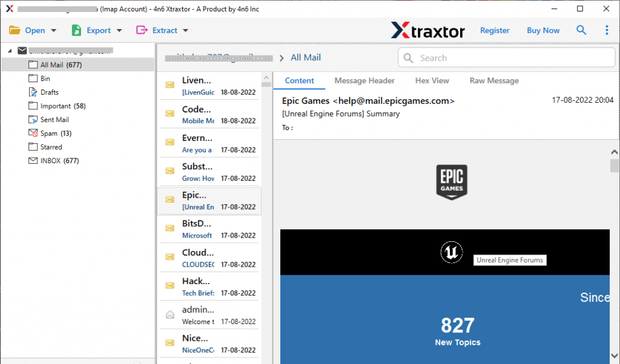620x364 pixels.
Task: Open the INBOX folder icon
Action: (x=32, y=160)
